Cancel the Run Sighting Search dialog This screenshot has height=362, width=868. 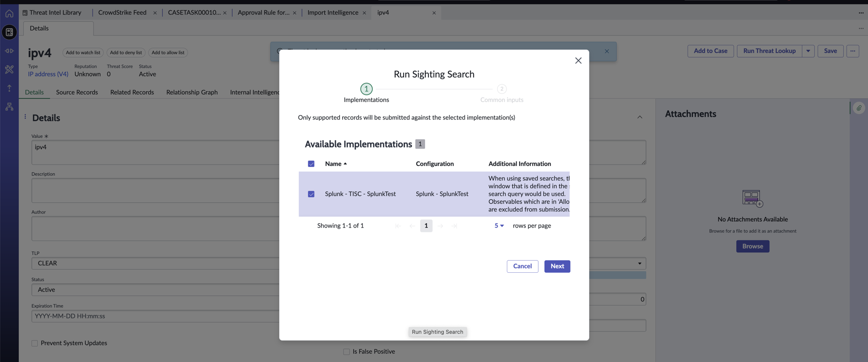(x=522, y=266)
